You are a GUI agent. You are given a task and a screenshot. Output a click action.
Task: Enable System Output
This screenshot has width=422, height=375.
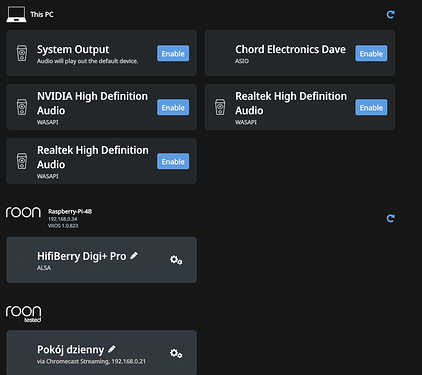pos(173,53)
